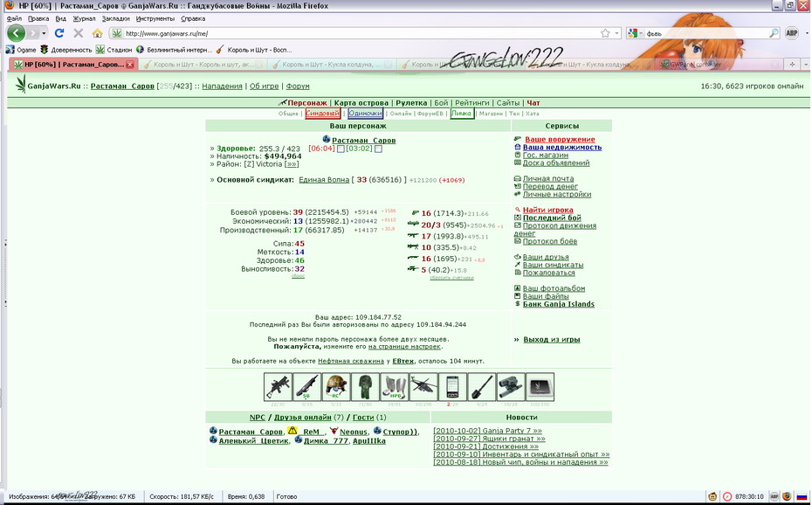Bookmark page with the star icon

tap(605, 33)
